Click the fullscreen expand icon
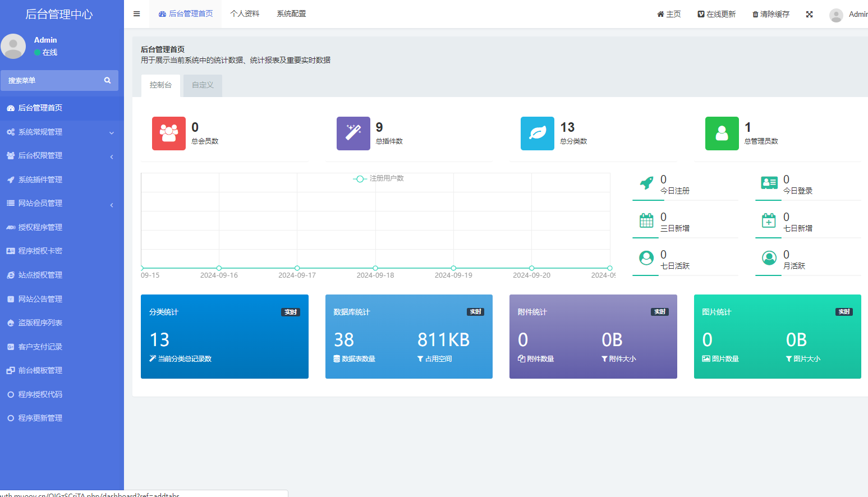 809,15
